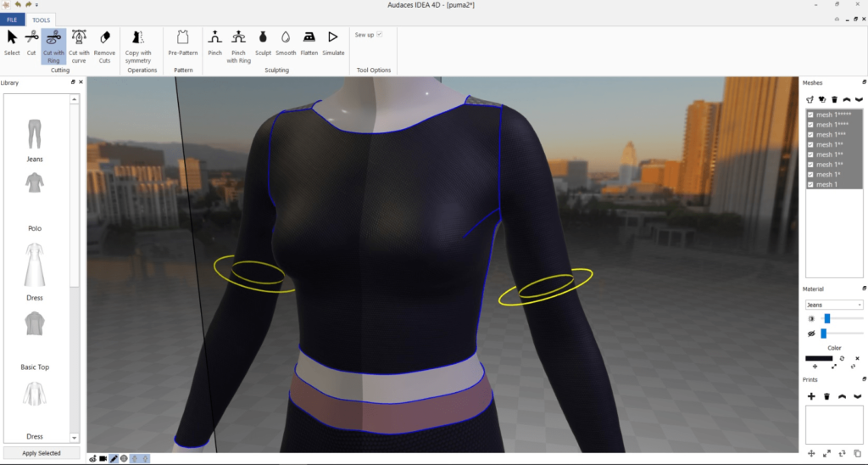Collapse the ribbon with top-right caret
Screen dimensions: 868x465
point(837,19)
